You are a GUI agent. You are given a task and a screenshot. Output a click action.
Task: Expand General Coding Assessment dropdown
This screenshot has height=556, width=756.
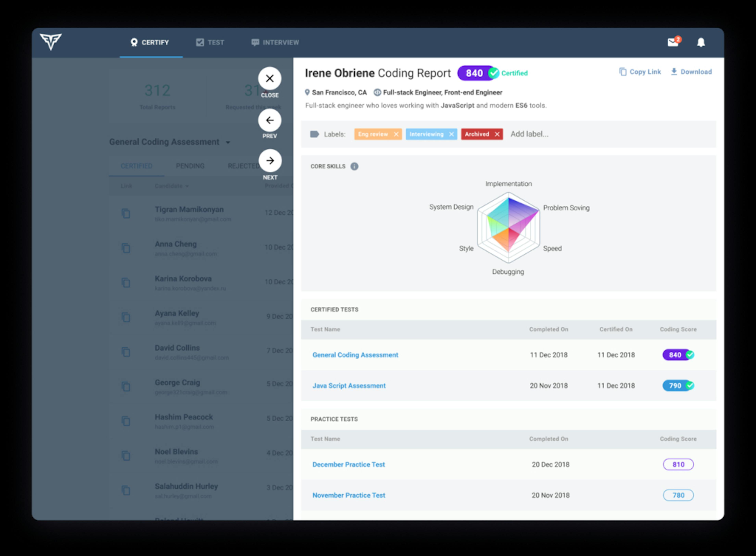coord(228,142)
